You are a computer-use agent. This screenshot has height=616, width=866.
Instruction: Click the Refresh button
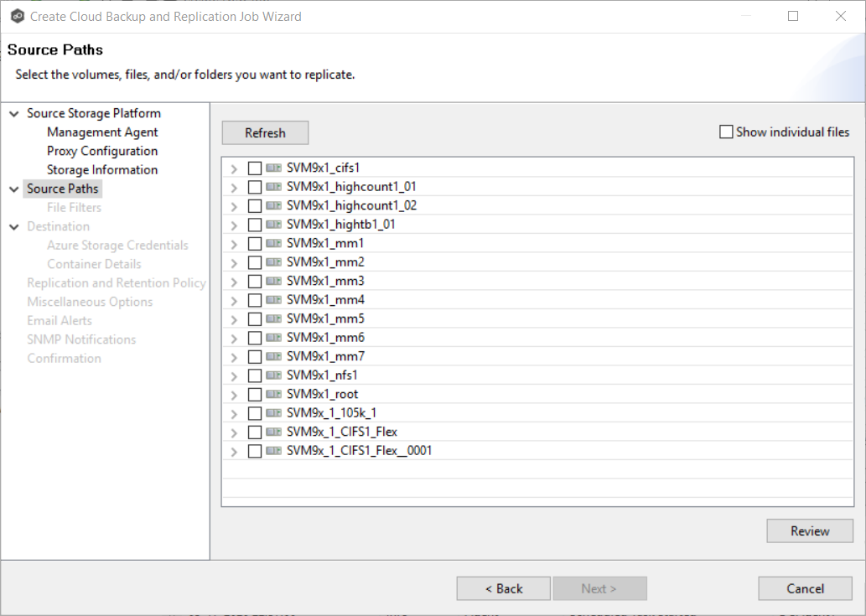point(265,132)
